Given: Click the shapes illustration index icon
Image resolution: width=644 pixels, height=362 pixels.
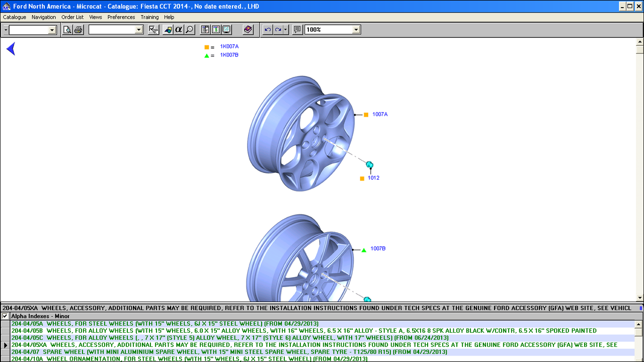Looking at the screenshot, I should (168, 30).
